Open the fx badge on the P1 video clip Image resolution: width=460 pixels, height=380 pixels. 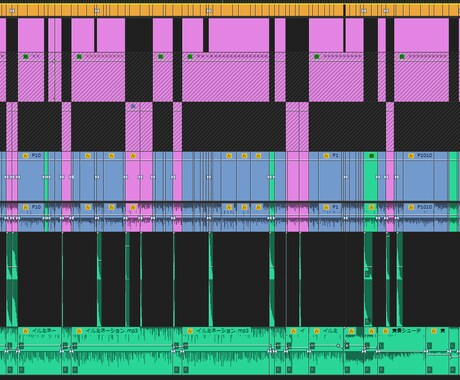[x=326, y=156]
